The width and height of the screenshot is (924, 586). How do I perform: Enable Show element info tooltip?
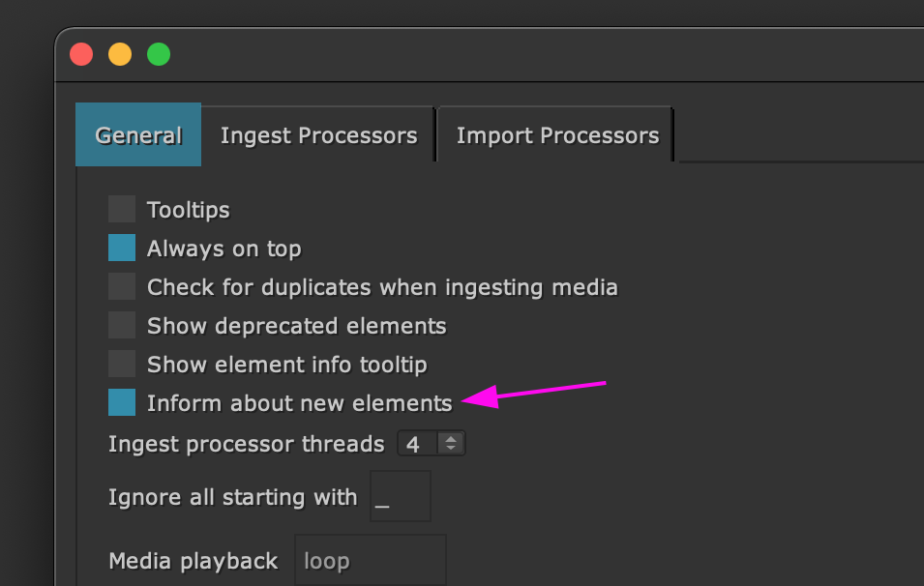pyautogui.click(x=122, y=365)
